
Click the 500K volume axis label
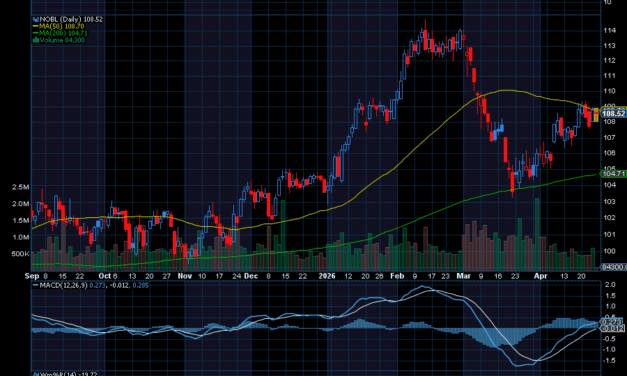point(20,254)
